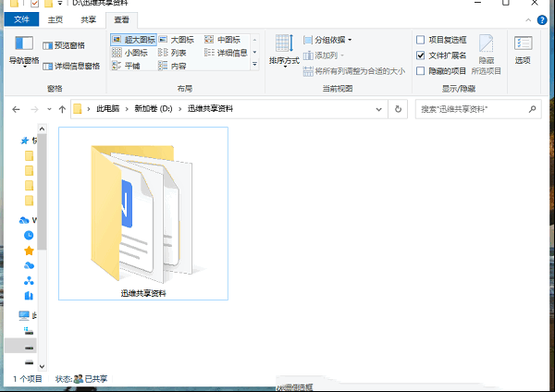Screen dimensions: 555x392
Task: Click This PC monitor icon in sidebar
Action: [x=24, y=315]
